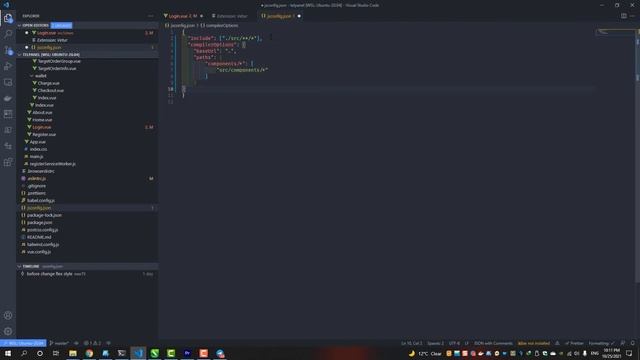Open editor More Actions ellipsis

632,16
